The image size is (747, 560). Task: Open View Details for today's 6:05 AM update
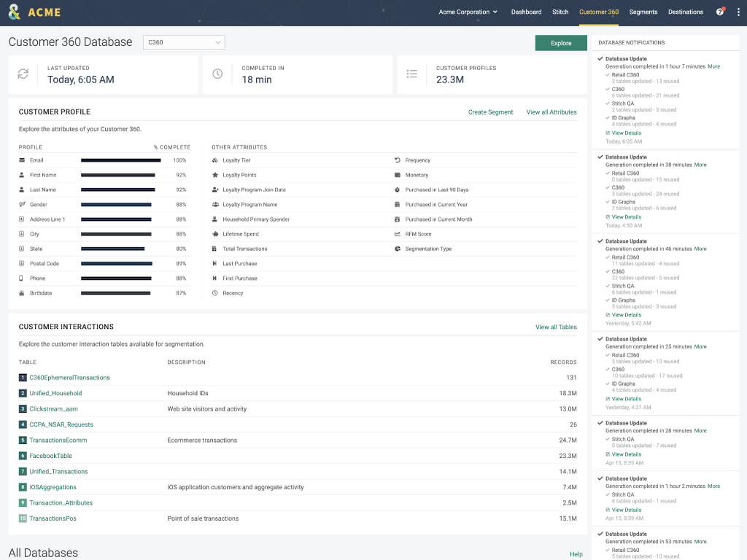626,133
